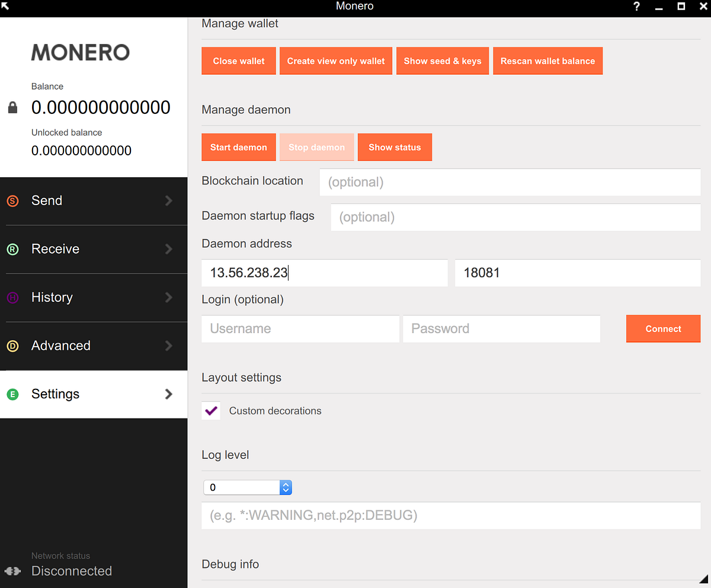The width and height of the screenshot is (711, 588).
Task: Click the Manage daemon heading
Action: (x=246, y=110)
